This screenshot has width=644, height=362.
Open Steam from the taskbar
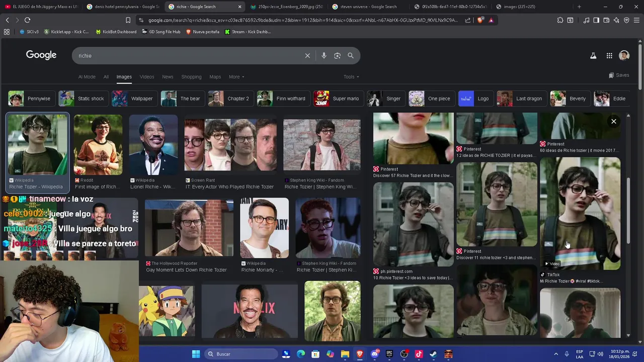pos(433,354)
